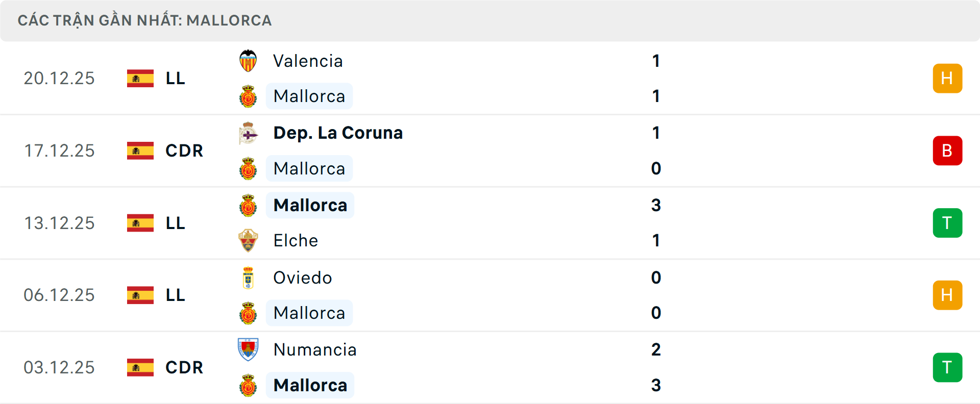Click the 'Các trận gần nhất: Mallorca' header
The height and width of the screenshot is (404, 980).
pos(144,20)
